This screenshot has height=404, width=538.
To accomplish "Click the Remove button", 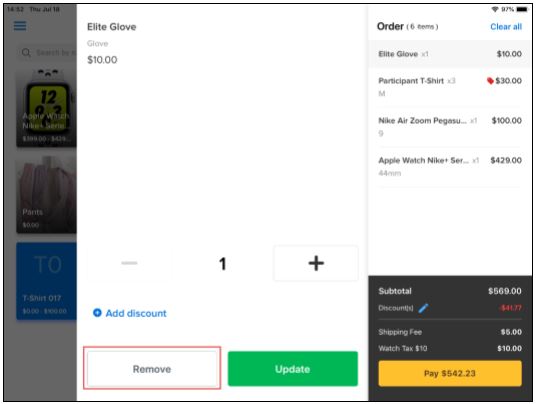I will coord(152,368).
